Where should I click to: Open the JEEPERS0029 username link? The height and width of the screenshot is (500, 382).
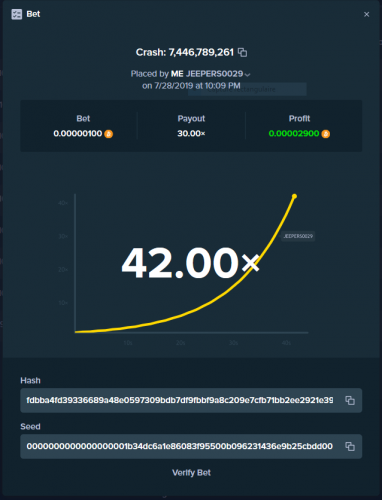(x=214, y=74)
